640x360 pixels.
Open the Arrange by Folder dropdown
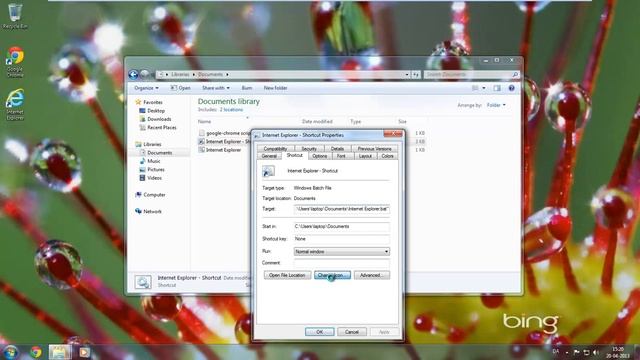pyautogui.click(x=496, y=105)
